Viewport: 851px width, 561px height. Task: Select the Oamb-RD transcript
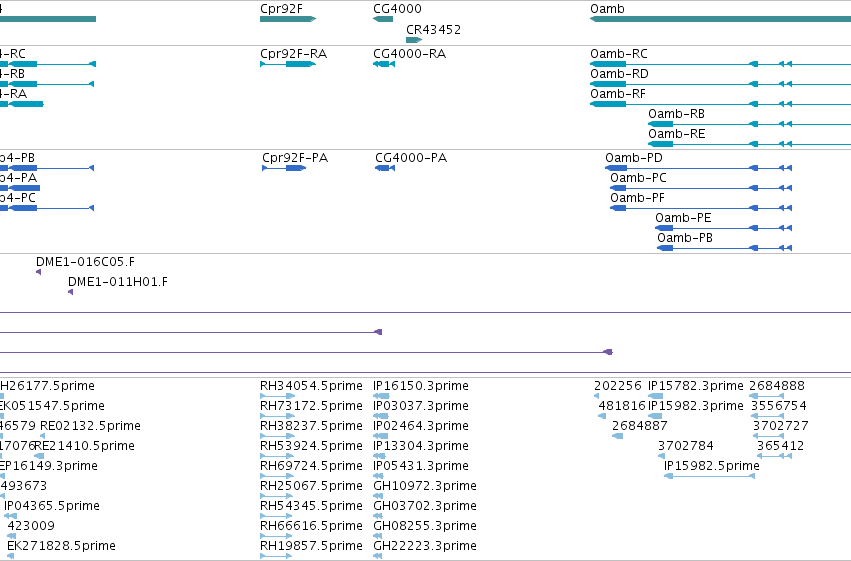tap(720, 84)
